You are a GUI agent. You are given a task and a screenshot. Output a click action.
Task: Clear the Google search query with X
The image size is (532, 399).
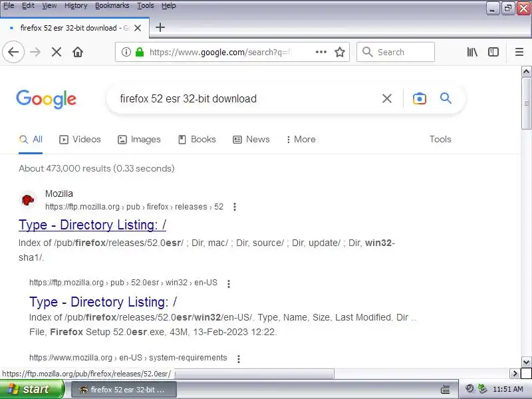[387, 98]
